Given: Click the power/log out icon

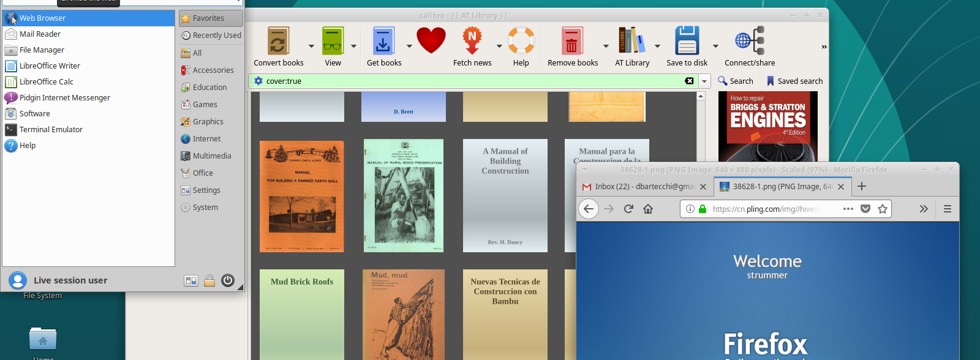Looking at the screenshot, I should coord(228,280).
